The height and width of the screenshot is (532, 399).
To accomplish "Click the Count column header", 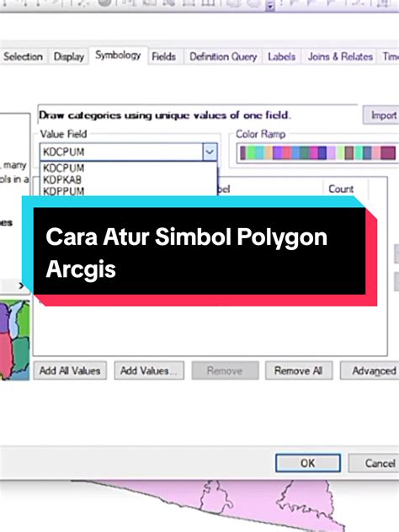I will [341, 189].
